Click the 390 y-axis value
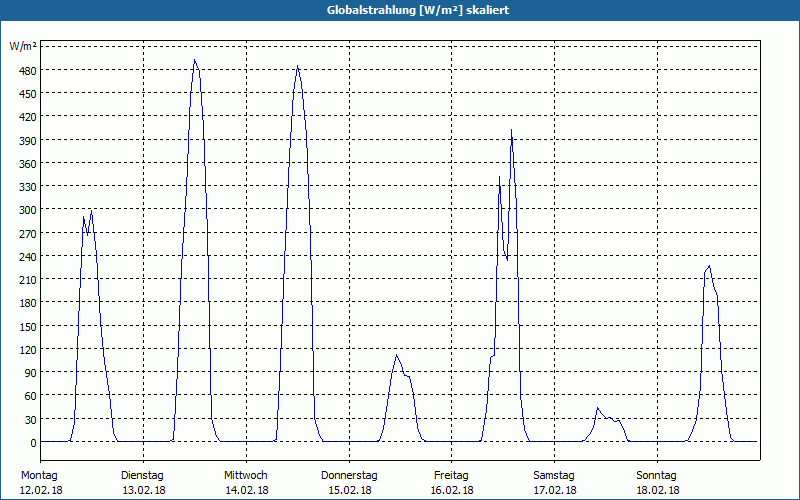The height and width of the screenshot is (500, 800). point(27,141)
